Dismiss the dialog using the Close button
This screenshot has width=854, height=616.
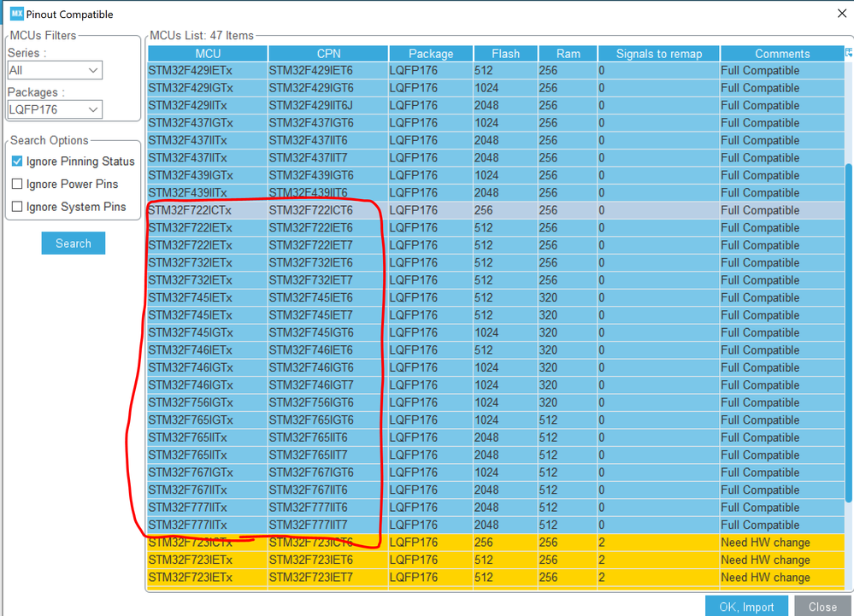tap(822, 607)
